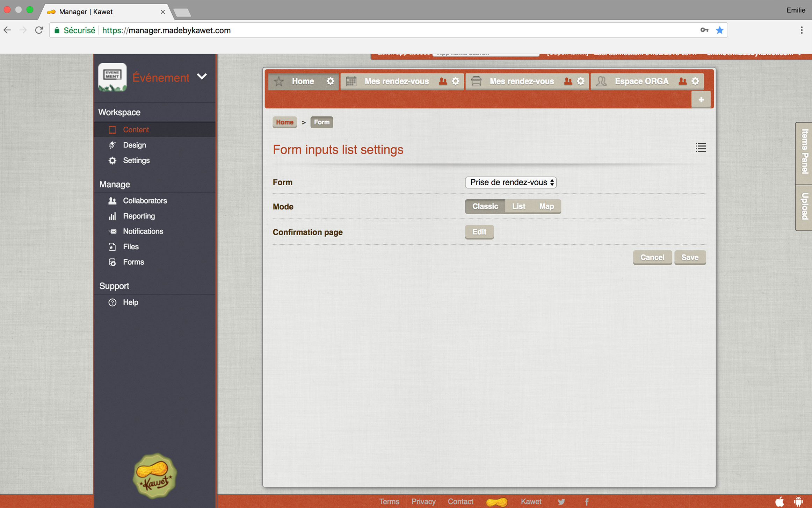The height and width of the screenshot is (508, 812).
Task: Click the Android icon in footer
Action: (798, 502)
